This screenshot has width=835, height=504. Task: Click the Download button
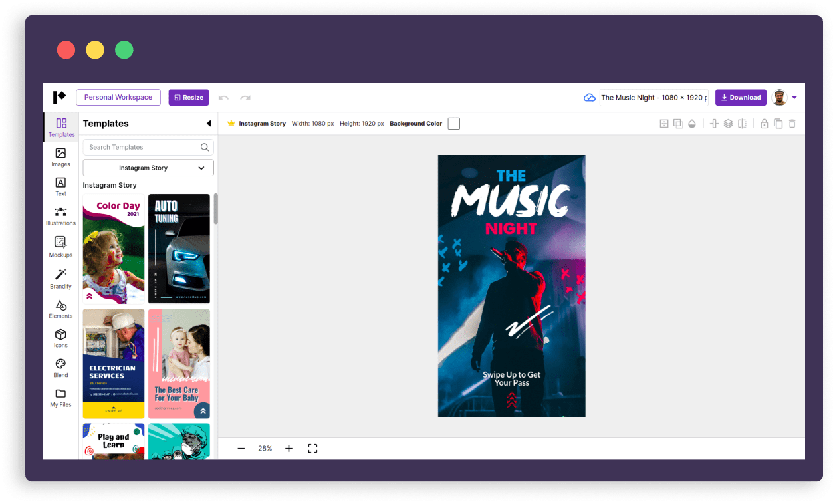(x=741, y=98)
